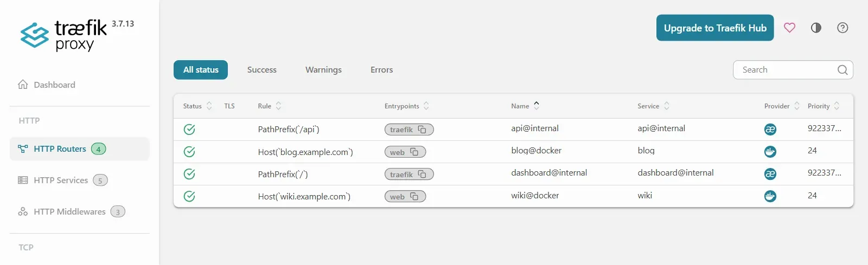This screenshot has height=265, width=868.
Task: Filter routers by Success
Action: [262, 70]
